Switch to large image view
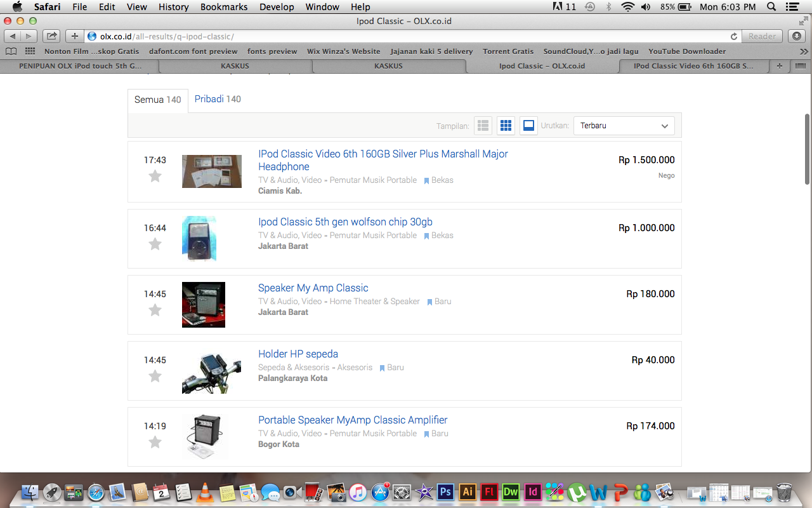The width and height of the screenshot is (812, 508). pos(528,126)
